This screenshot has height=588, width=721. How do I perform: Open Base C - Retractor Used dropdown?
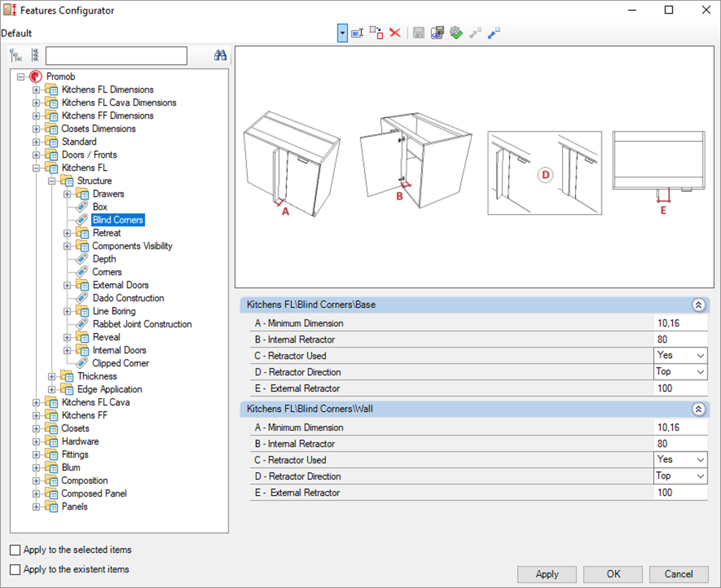(x=700, y=355)
